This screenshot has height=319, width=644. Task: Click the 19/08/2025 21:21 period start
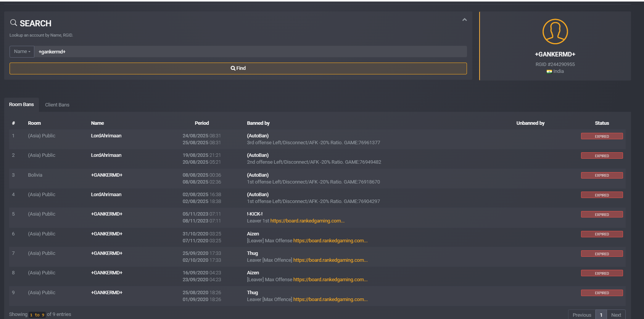[x=202, y=155]
